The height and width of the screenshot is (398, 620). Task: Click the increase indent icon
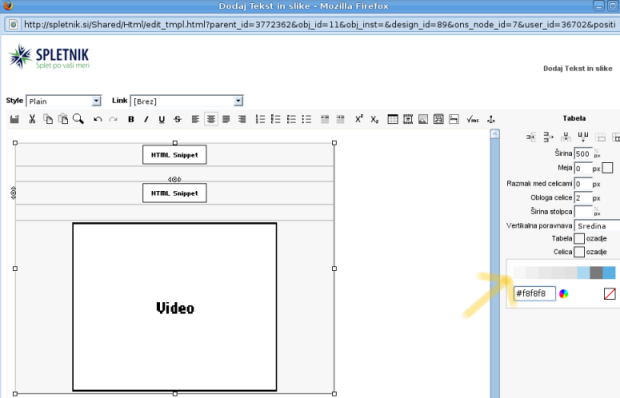340,119
